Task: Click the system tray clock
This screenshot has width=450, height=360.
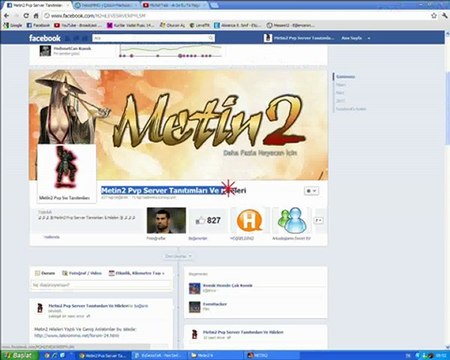Action: (x=441, y=356)
